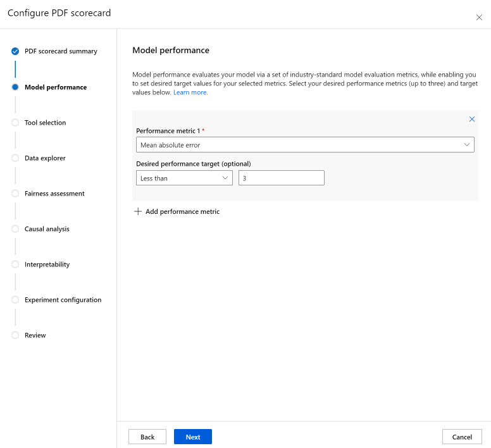Jump to the Review step
491x448 pixels.
[35, 335]
